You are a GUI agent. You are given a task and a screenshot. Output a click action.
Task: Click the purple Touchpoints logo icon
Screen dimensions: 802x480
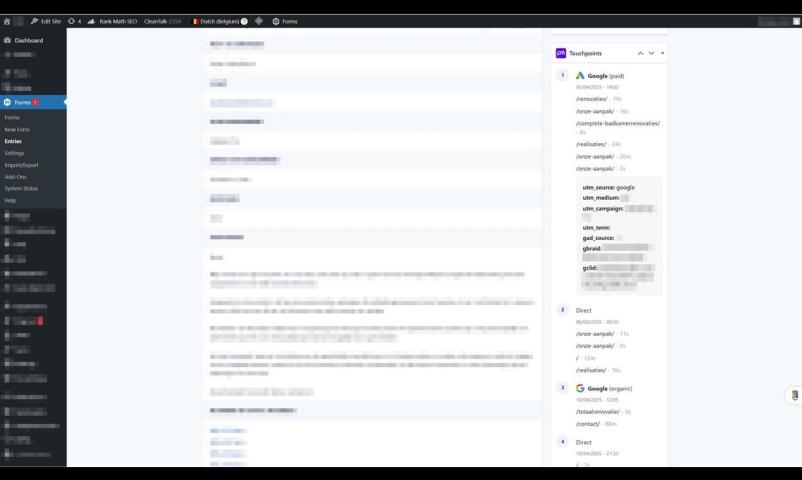click(x=561, y=53)
